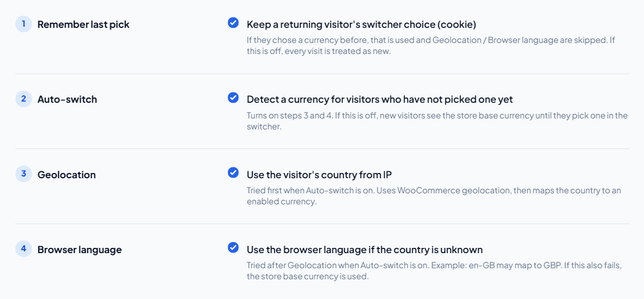Screen dimensions: 644x299
Task: Click the description about every visit treated as new
Action: tap(431, 46)
